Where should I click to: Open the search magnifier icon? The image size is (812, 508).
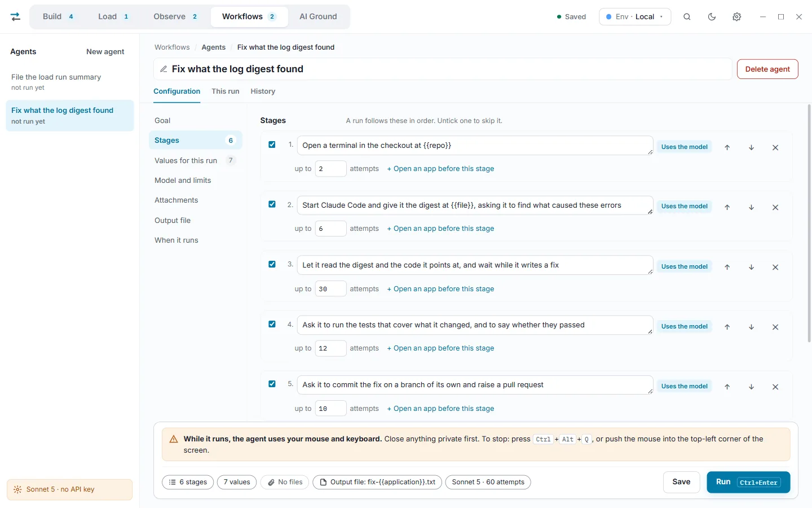click(687, 17)
